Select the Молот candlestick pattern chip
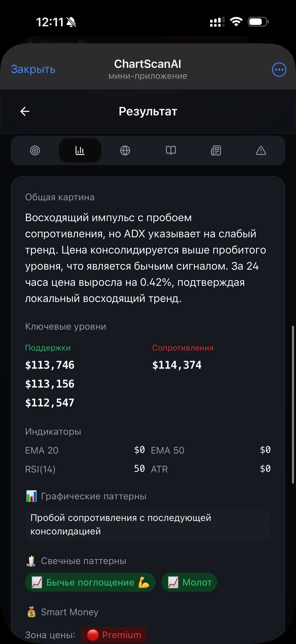Screen dimensions: 296x644 (189, 582)
